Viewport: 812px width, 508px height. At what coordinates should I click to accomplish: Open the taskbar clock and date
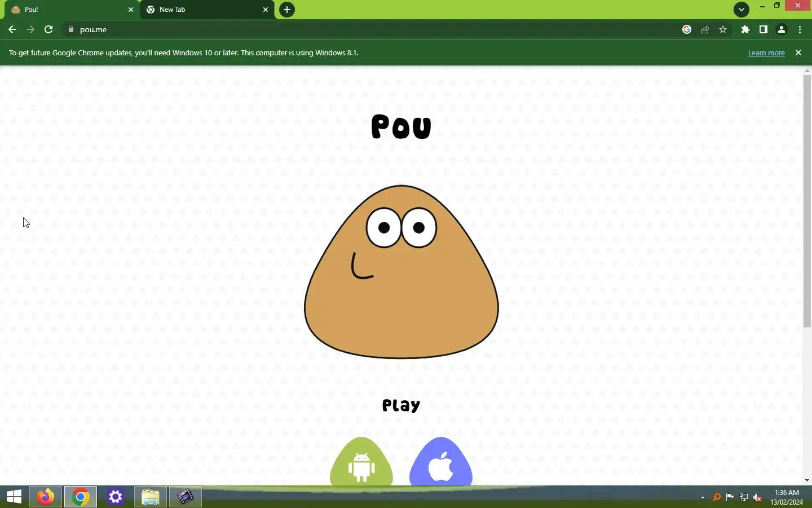[787, 497]
